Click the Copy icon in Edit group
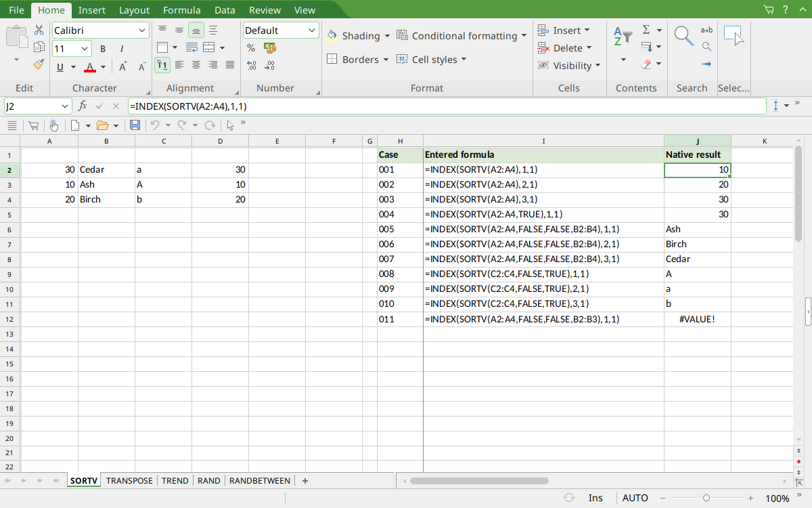Viewport: 812px width, 508px height. [x=39, y=47]
